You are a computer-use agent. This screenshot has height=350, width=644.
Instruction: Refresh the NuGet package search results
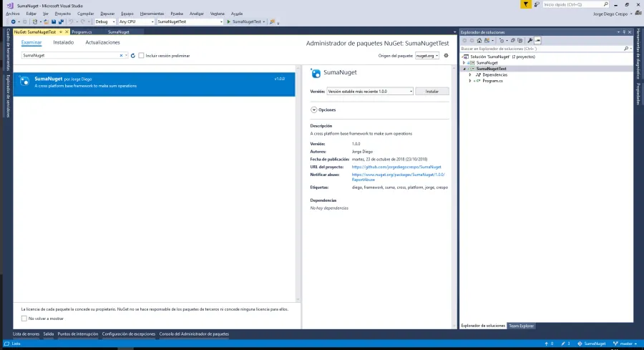tap(132, 55)
